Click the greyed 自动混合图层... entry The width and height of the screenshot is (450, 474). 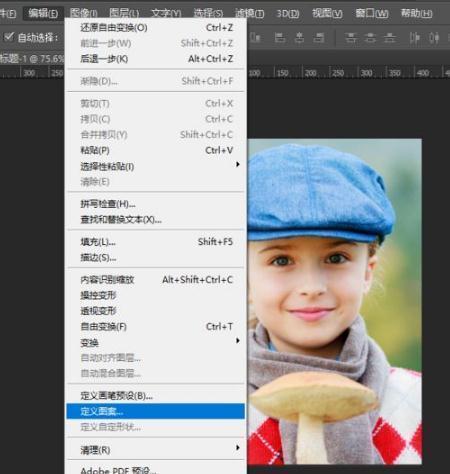click(156, 373)
